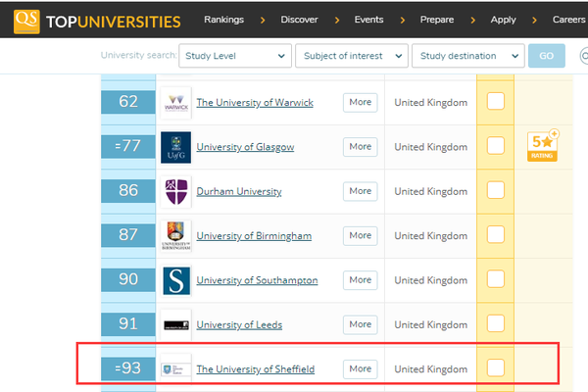Screen dimensions: 588x392
Task: Click the University search label
Action: (139, 55)
